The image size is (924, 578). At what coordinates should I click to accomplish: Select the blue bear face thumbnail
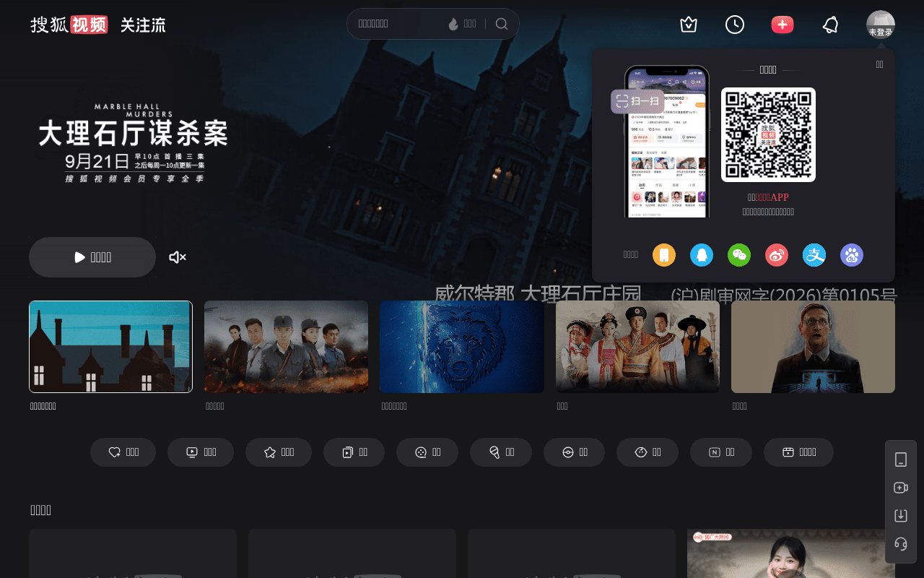[x=462, y=347]
